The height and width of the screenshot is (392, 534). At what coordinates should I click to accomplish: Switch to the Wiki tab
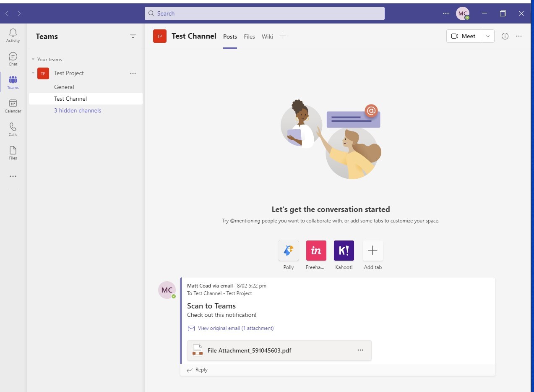[x=267, y=37]
